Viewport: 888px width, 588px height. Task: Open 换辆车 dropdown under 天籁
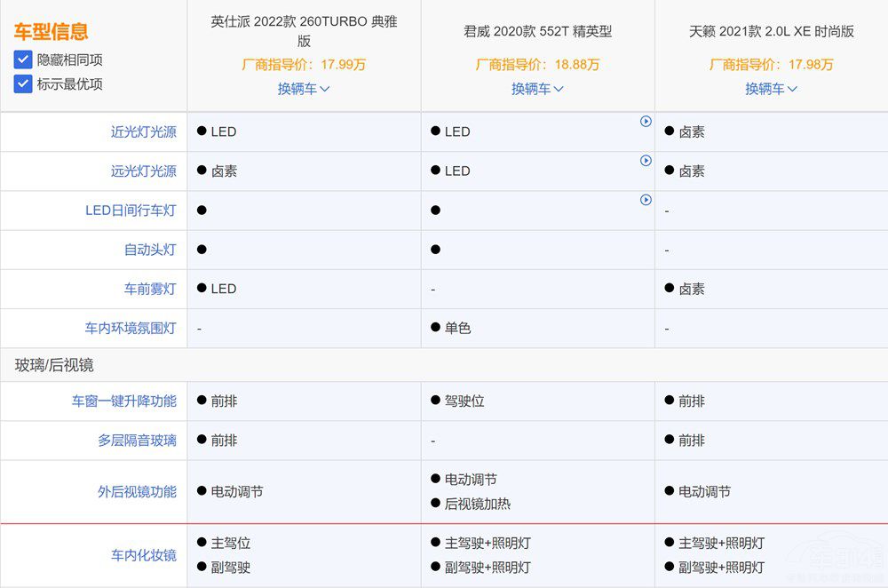(x=771, y=89)
